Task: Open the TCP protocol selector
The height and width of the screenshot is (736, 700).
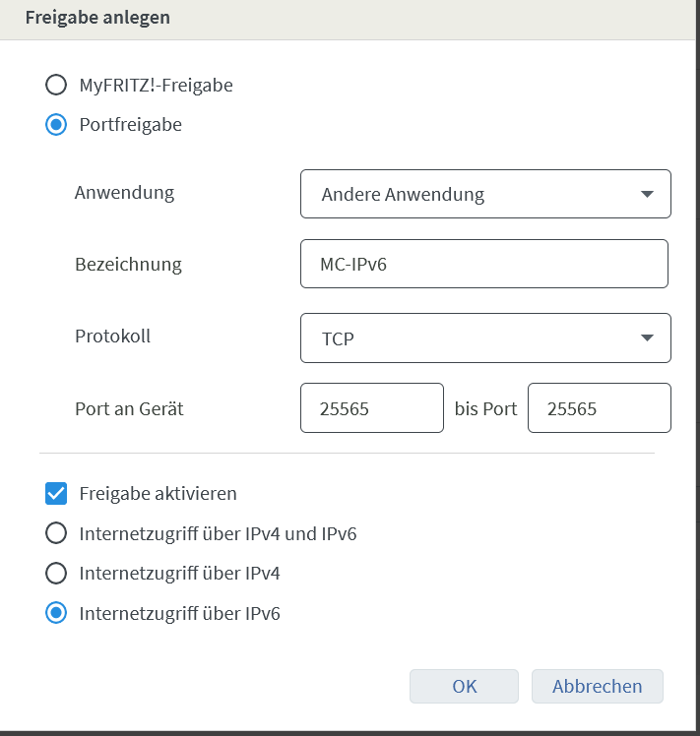Action: pos(485,337)
